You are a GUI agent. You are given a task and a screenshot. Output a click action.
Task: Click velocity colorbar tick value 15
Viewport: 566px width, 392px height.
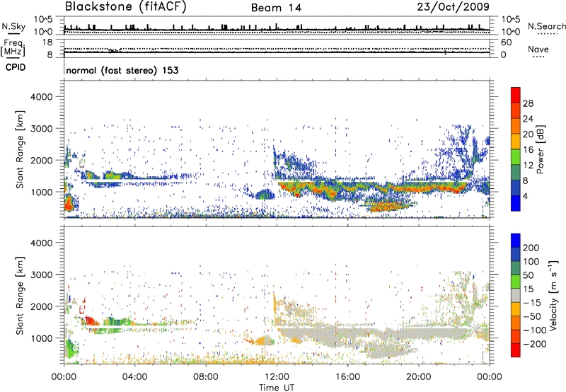(x=528, y=289)
